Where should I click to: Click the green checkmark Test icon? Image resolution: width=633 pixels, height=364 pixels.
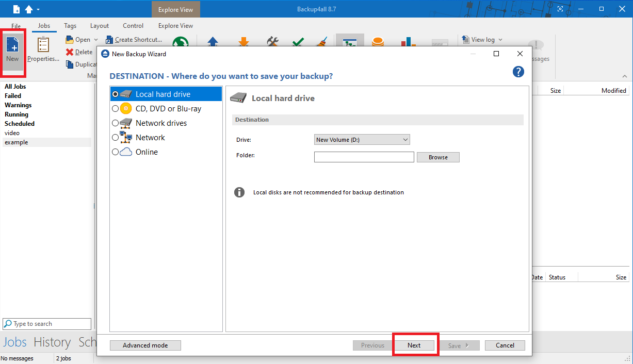pos(298,42)
